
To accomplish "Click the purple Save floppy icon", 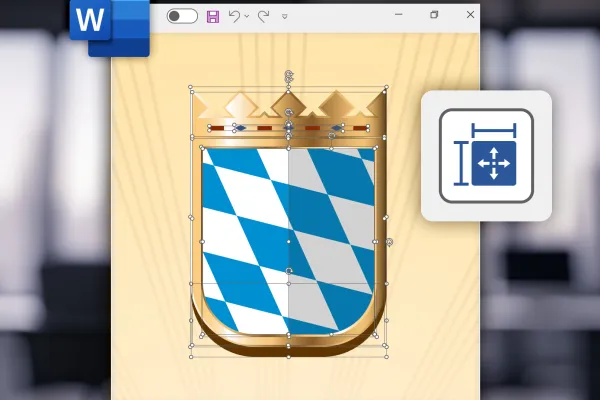I will pos(213,16).
